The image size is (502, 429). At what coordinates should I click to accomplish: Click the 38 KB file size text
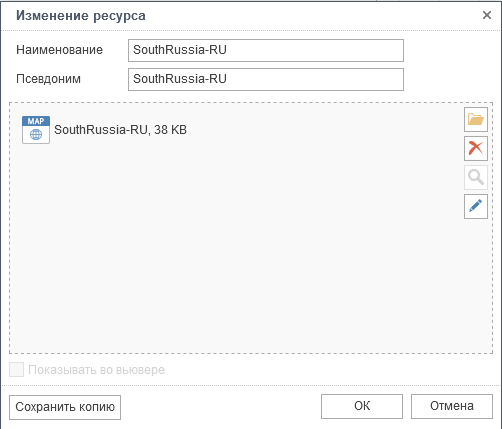pyautogui.click(x=170, y=130)
